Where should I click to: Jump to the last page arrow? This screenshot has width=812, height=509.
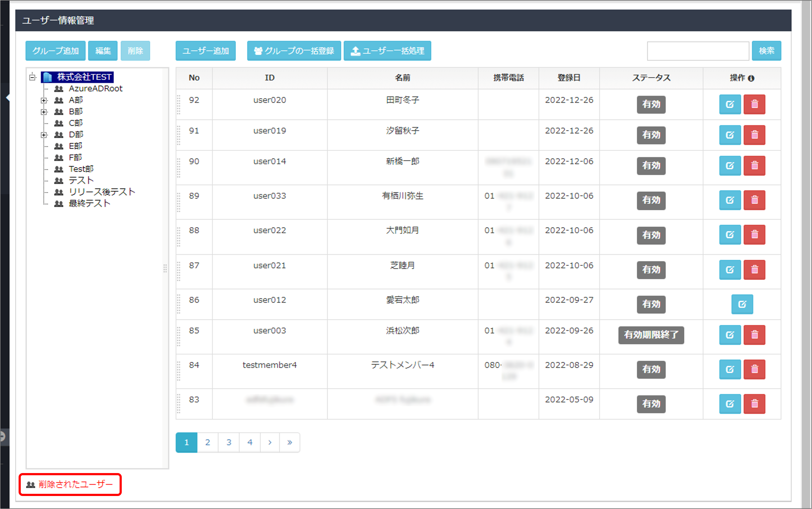point(290,442)
